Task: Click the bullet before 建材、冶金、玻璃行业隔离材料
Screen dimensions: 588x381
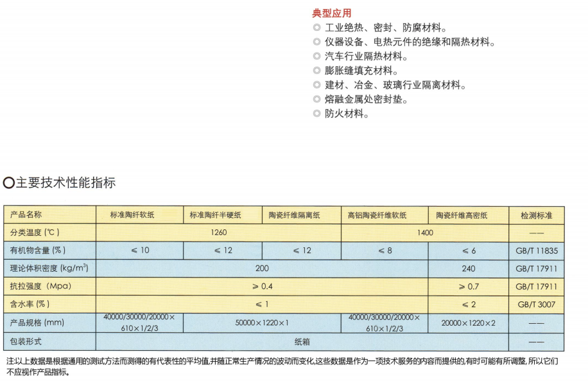Action: (x=316, y=85)
